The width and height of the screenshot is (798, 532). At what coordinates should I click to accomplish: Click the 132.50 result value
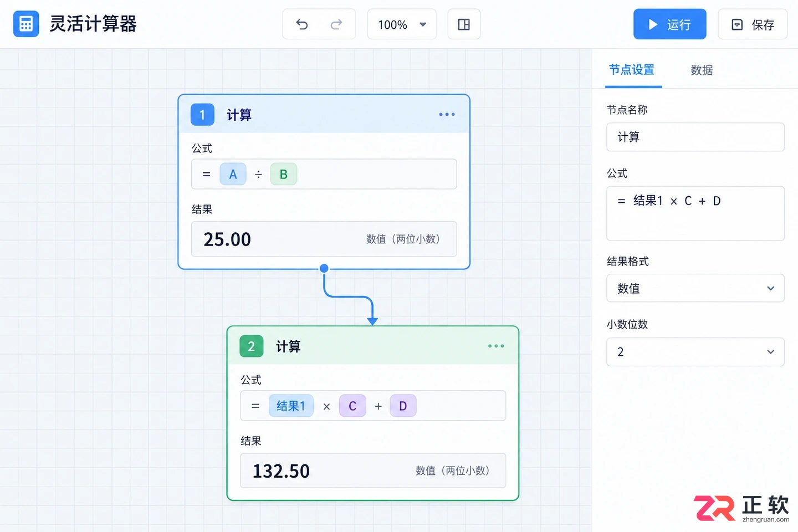click(281, 471)
